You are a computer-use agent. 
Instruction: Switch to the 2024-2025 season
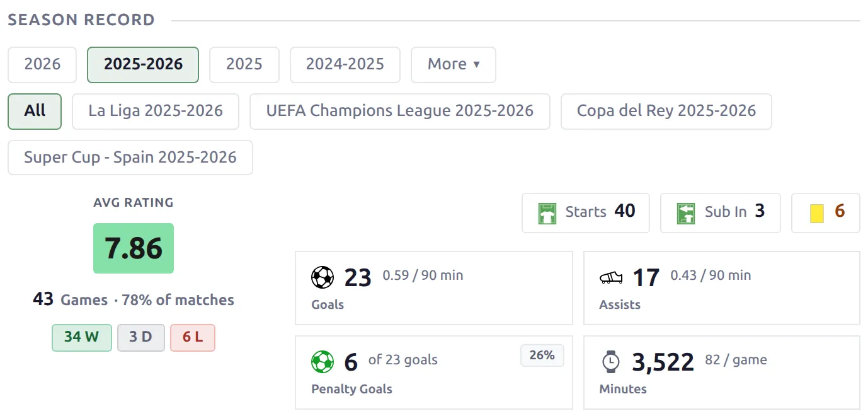point(345,65)
